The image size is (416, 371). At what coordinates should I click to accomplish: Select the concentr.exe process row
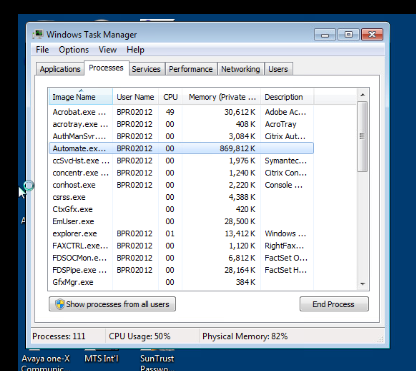click(181, 173)
